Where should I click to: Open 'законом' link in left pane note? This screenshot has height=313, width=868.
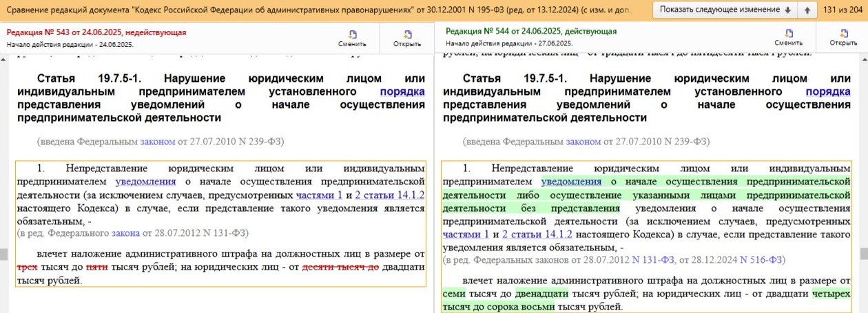[x=157, y=142]
